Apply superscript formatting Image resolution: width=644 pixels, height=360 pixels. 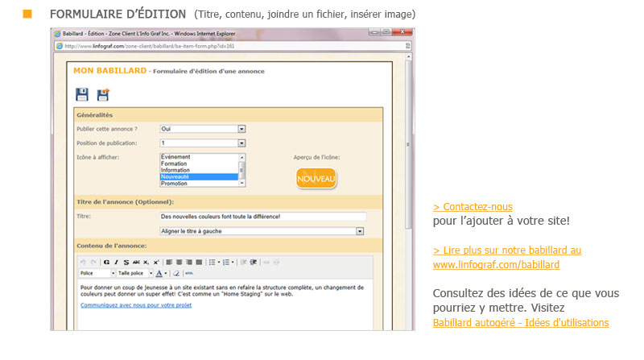point(156,263)
